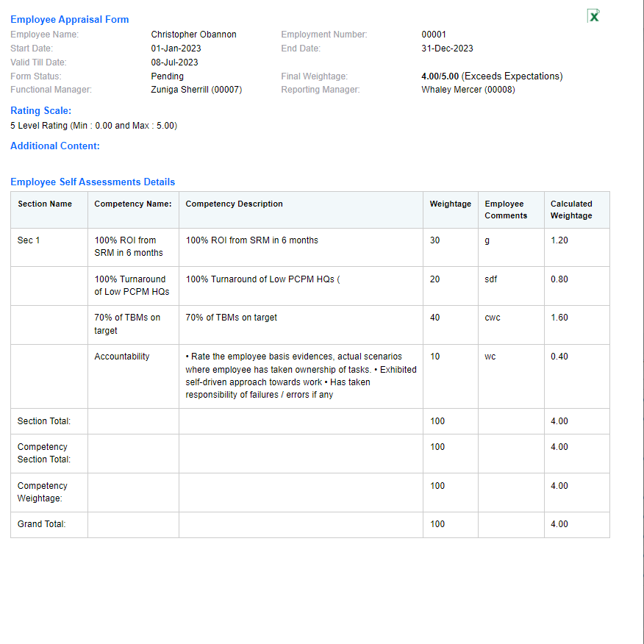Click employee comment 'sdf'
644x644 pixels.
coord(491,279)
